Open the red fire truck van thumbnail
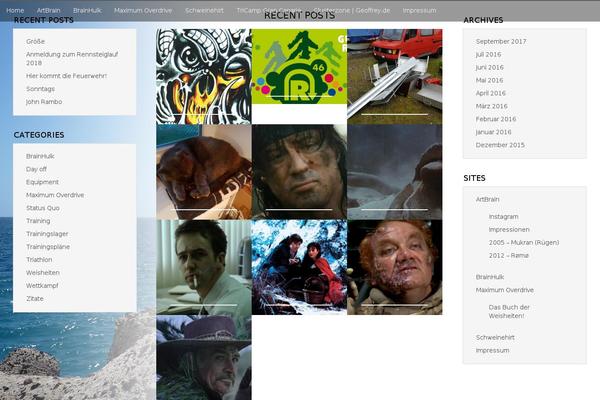 pos(395,77)
